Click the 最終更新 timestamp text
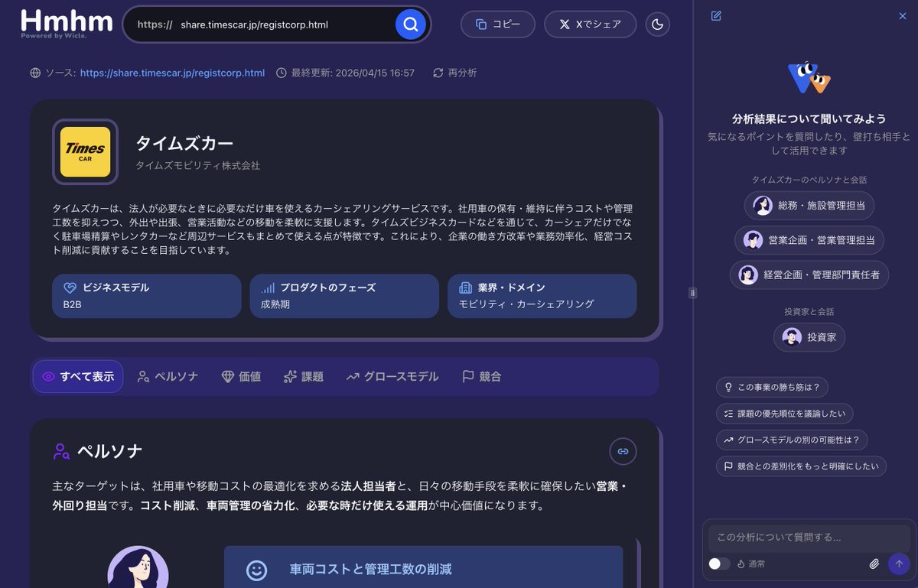The height and width of the screenshot is (588, 918). (353, 73)
